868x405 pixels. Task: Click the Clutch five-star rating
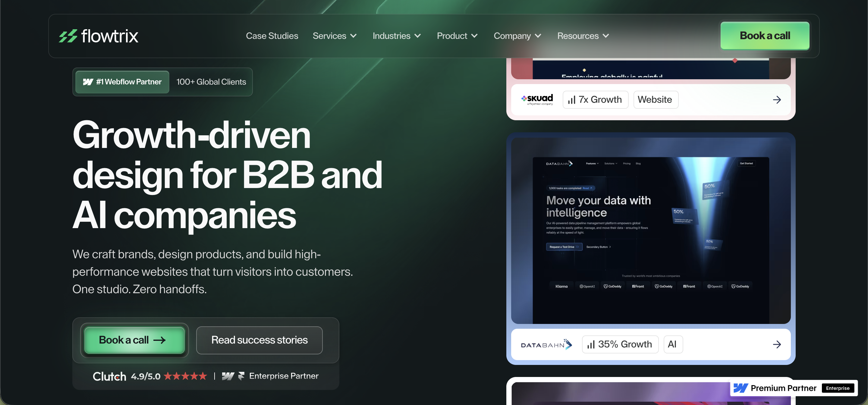tap(185, 376)
